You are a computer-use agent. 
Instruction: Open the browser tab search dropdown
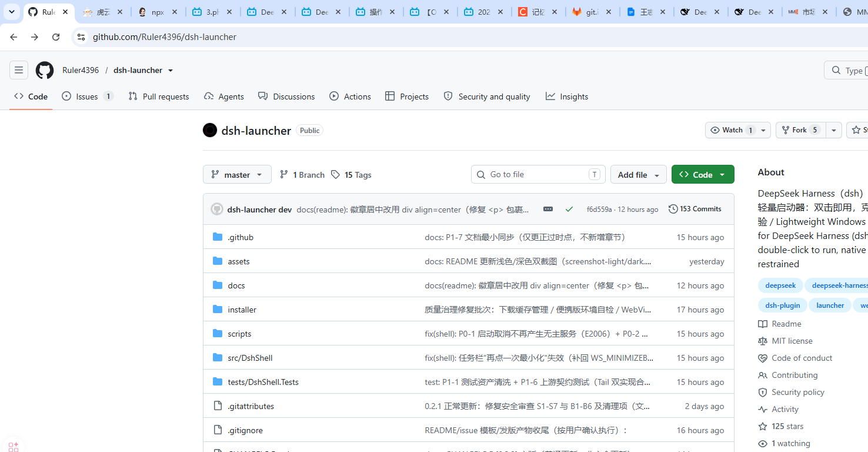coord(12,12)
